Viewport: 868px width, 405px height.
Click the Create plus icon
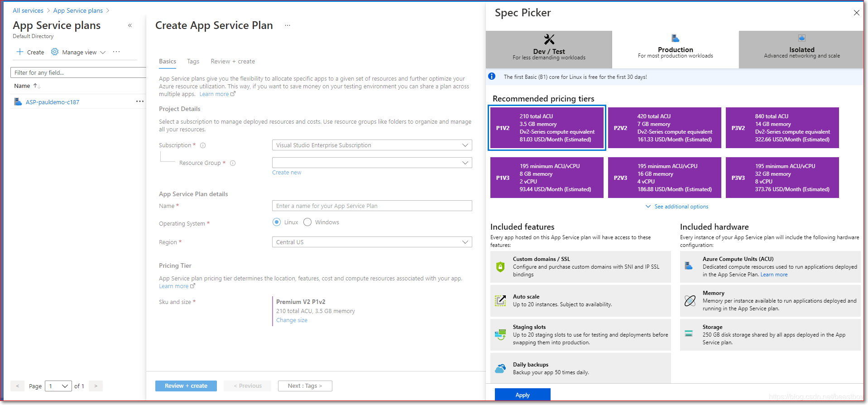click(x=20, y=52)
